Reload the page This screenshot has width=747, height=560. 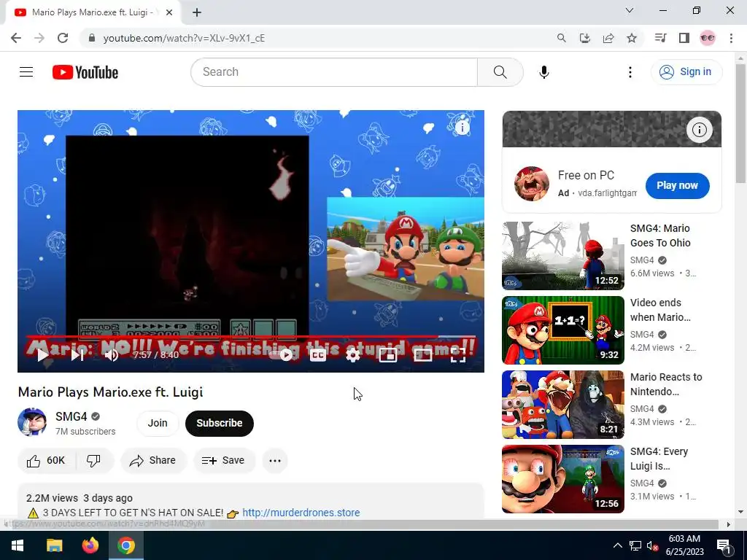tap(63, 38)
